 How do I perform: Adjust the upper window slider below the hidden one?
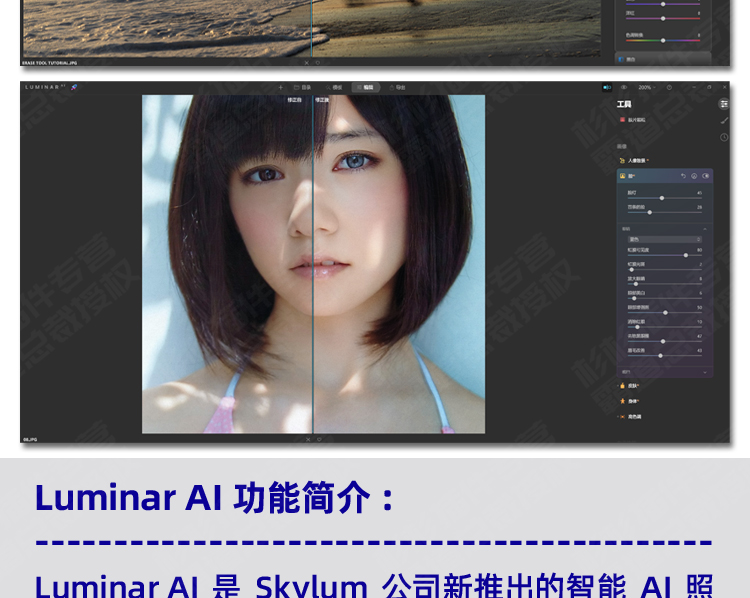pyautogui.click(x=663, y=18)
